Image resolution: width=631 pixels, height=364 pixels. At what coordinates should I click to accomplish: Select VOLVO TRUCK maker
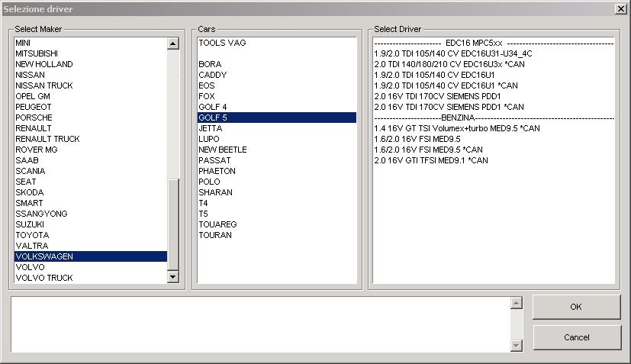[x=91, y=278]
